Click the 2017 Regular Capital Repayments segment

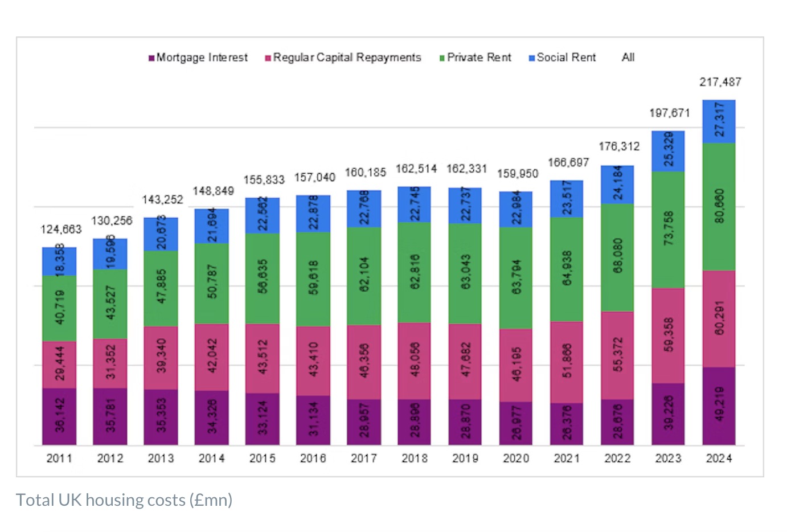[364, 362]
